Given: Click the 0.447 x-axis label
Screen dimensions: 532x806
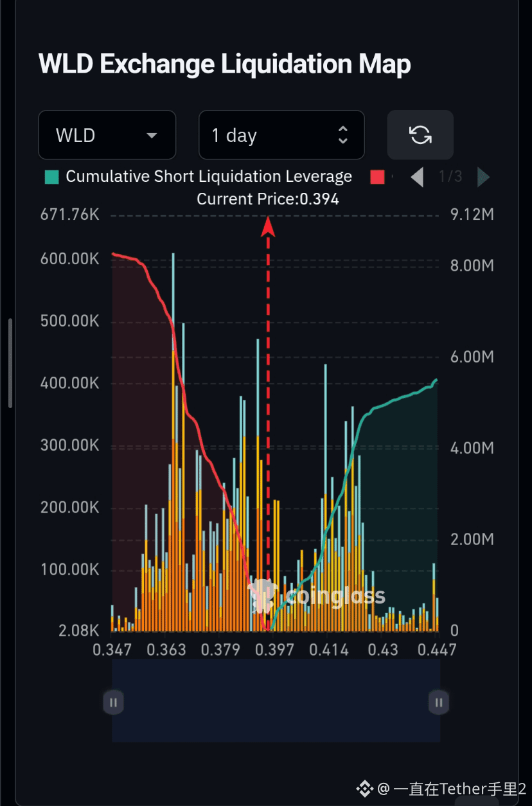Looking at the screenshot, I should coord(438,650).
